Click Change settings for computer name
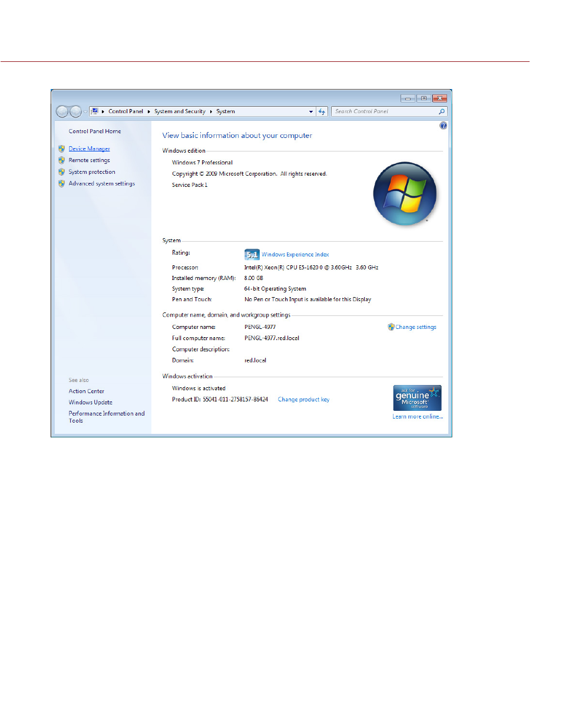Screen dimensions: 562x728 point(416,327)
